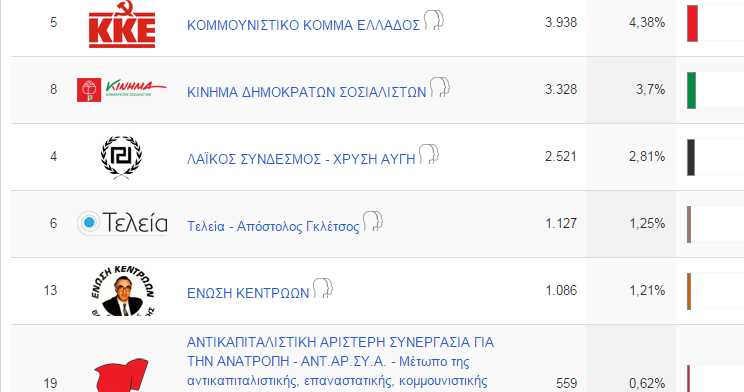The width and height of the screenshot is (744, 392).
Task: Click the Ένωση Κεντρώων portrait logo
Action: click(x=122, y=291)
